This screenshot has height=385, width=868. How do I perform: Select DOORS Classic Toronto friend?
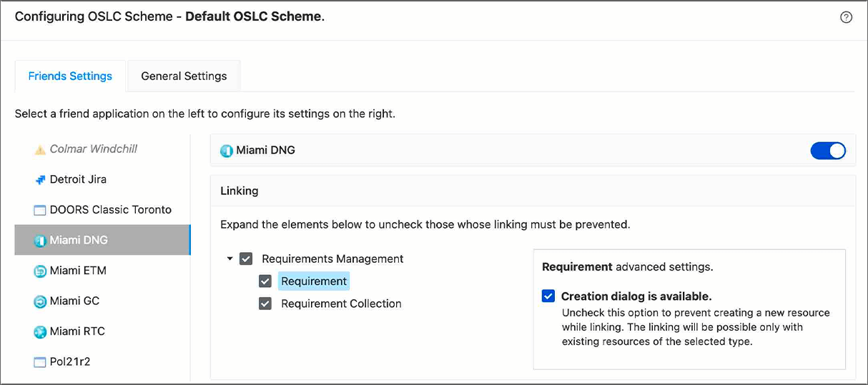pos(102,210)
